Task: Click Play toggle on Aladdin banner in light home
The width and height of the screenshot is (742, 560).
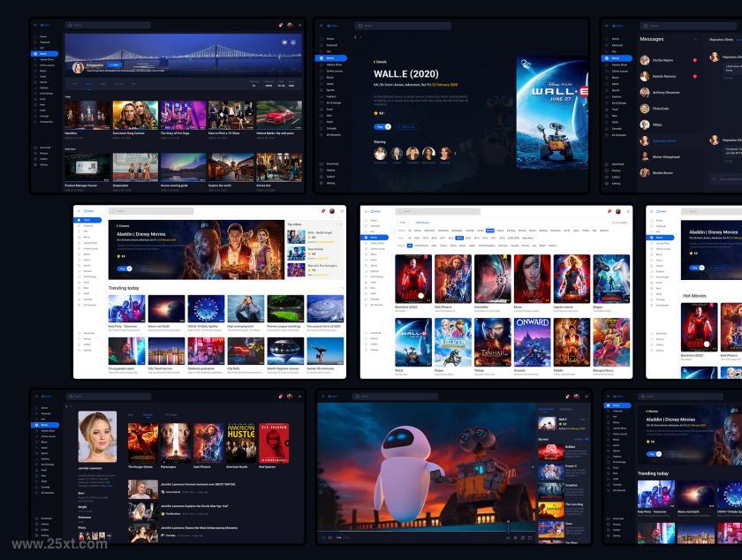Action: click(x=125, y=269)
